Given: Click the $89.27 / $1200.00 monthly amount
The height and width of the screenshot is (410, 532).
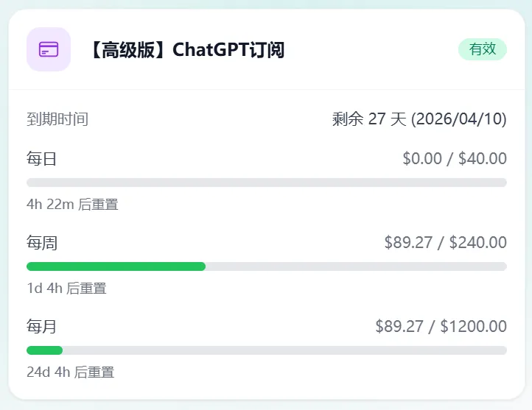Looking at the screenshot, I should tap(441, 326).
